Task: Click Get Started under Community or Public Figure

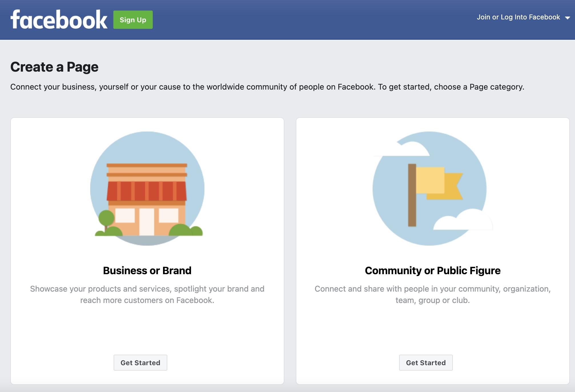Action: point(426,363)
